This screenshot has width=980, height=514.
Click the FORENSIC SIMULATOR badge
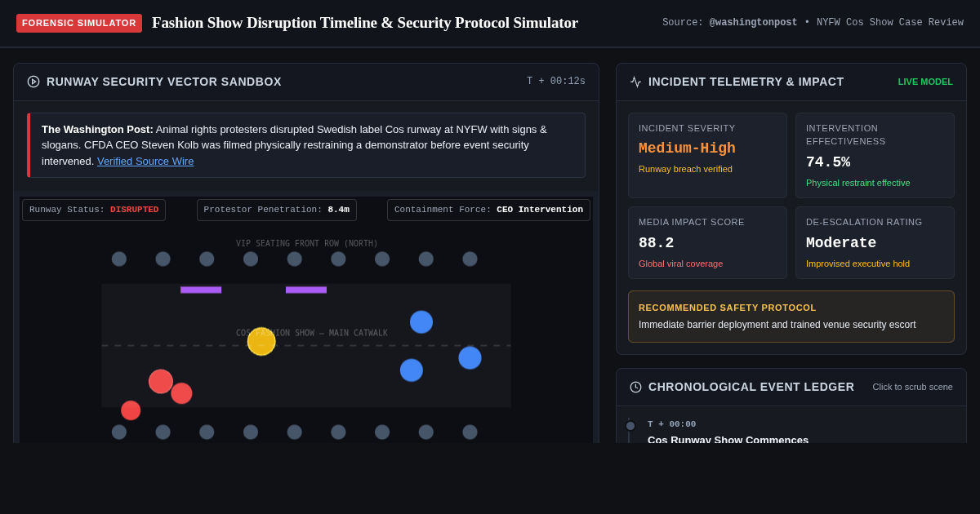coord(79,23)
